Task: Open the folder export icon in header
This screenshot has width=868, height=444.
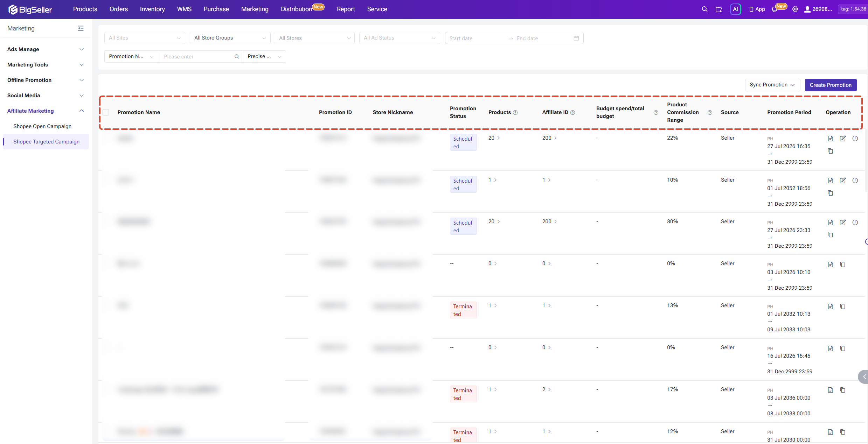Action: click(x=718, y=9)
